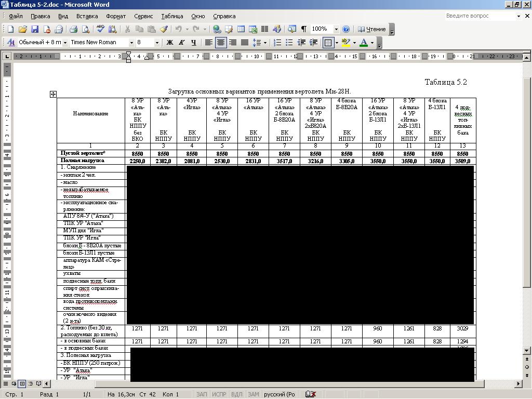Click the numbered list icon

pyautogui.click(x=277, y=43)
